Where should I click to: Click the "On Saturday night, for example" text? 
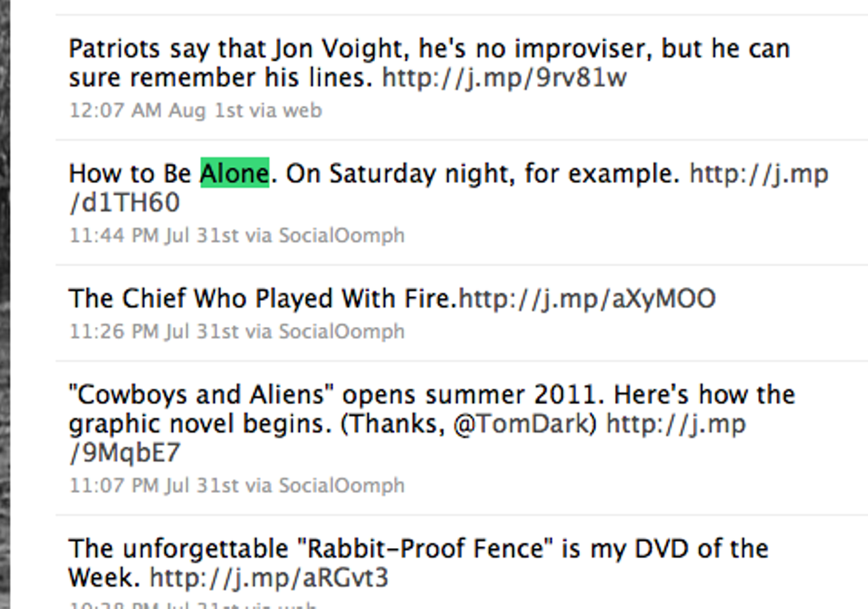tap(483, 174)
